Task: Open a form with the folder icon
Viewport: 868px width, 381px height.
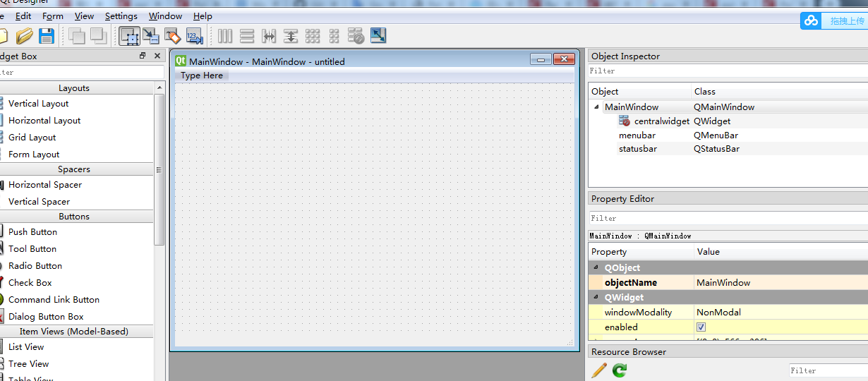Action: (25, 36)
